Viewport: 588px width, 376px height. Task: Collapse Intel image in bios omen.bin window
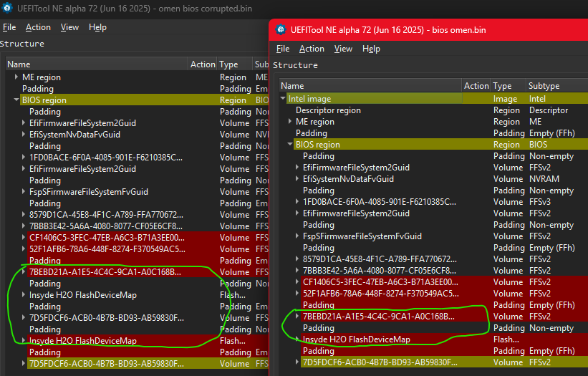click(283, 99)
